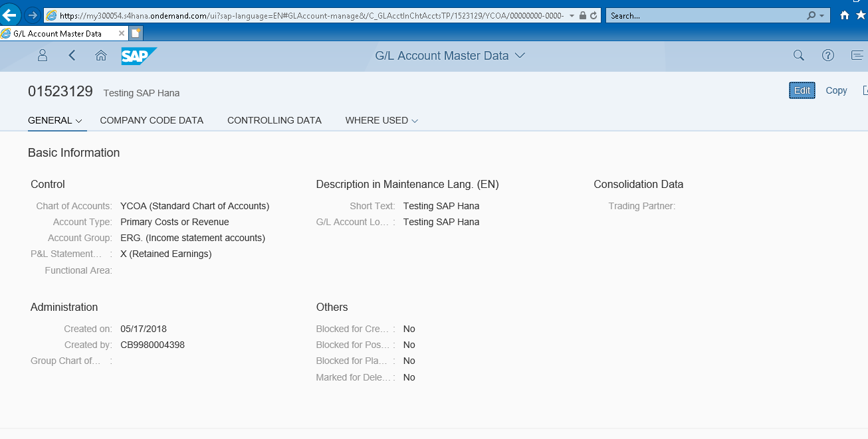Refresh the page in the address bar

(x=594, y=15)
